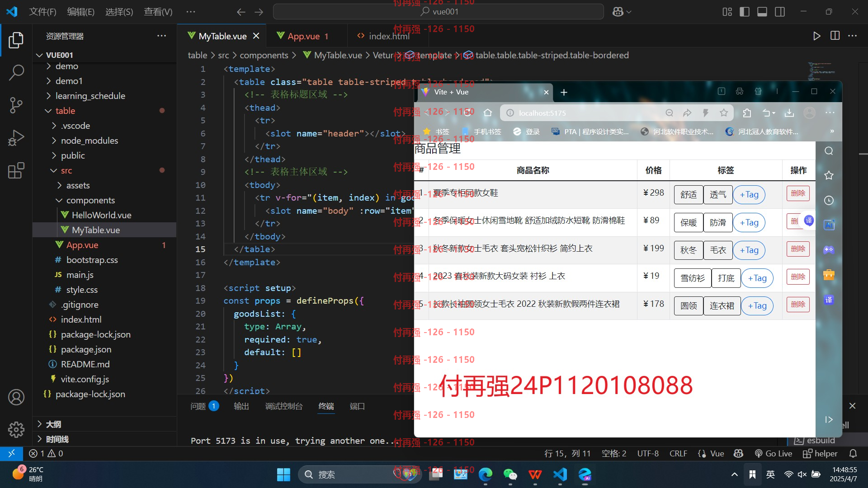
Task: Bookmark page with browser star icon
Action: coord(724,113)
